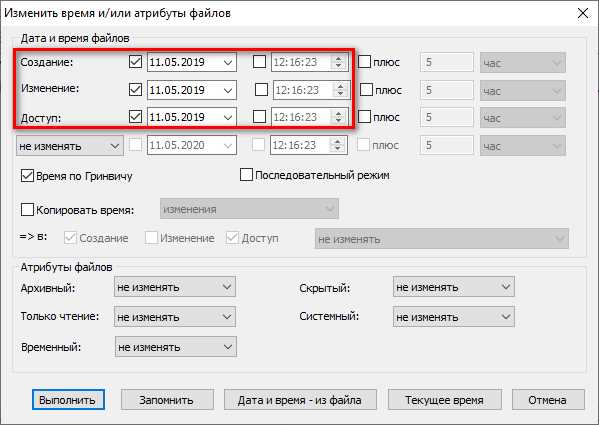
Task: Click the 11.05.2020 date field
Action: coord(192,145)
